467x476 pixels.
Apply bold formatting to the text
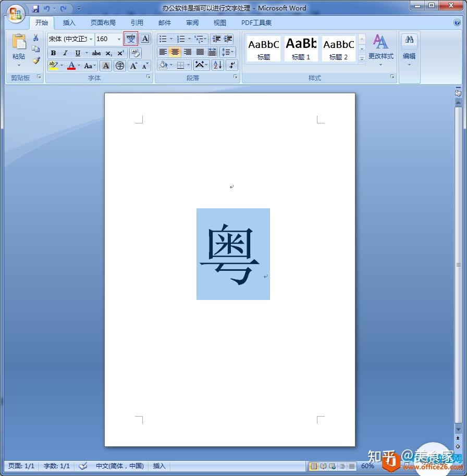[x=53, y=53]
